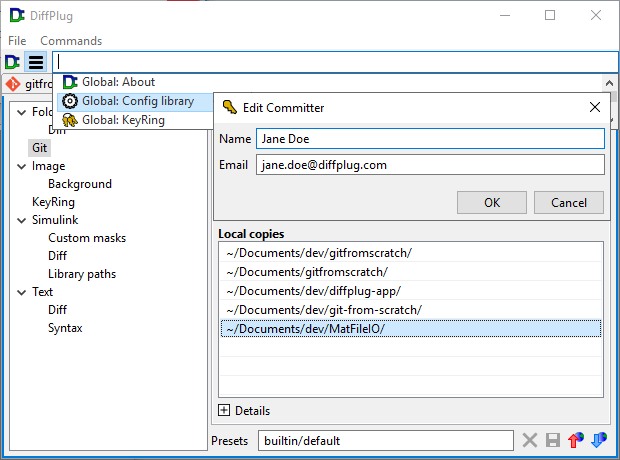
Task: Click the Presets builtin/default field
Action: point(386,440)
